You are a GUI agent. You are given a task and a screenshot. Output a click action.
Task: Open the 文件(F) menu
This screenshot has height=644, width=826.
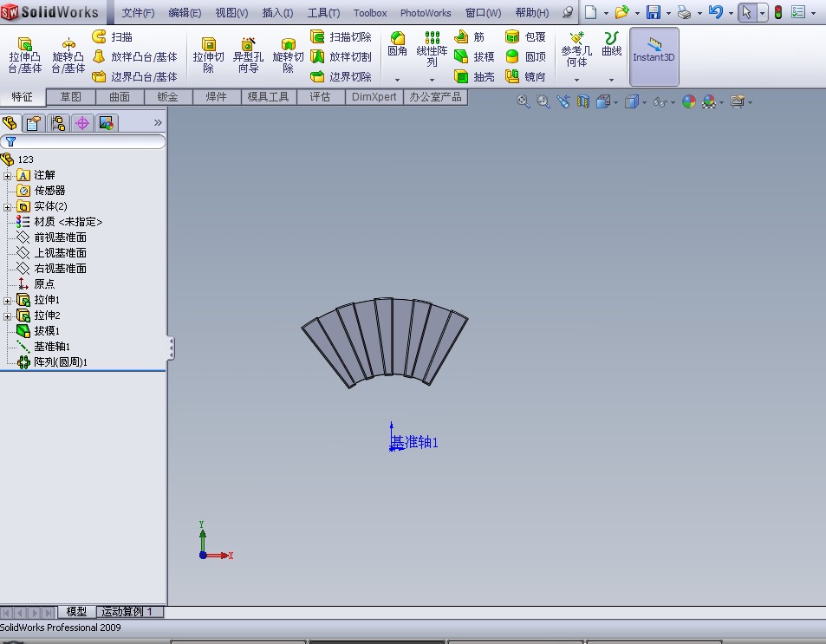138,13
